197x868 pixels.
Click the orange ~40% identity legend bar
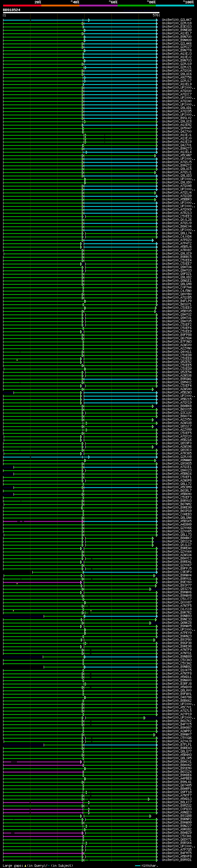click(60, 6)
